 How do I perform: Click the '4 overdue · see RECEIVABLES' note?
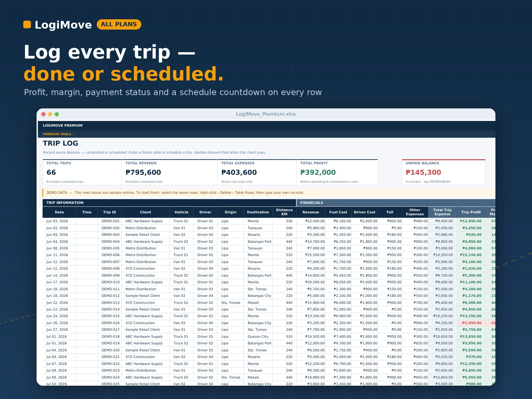tap(428, 182)
